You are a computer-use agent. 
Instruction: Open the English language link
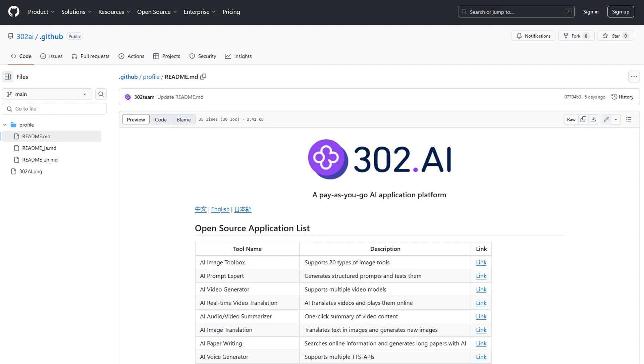(220, 209)
